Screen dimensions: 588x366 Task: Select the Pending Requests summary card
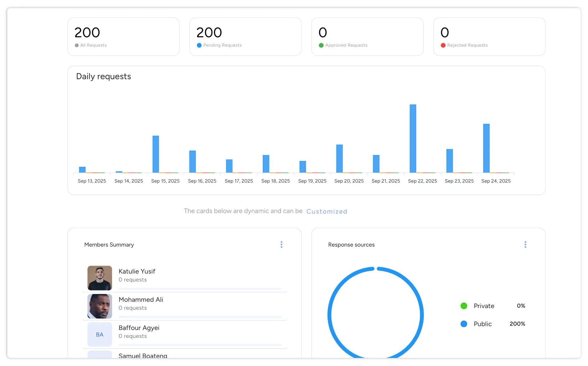click(x=245, y=37)
